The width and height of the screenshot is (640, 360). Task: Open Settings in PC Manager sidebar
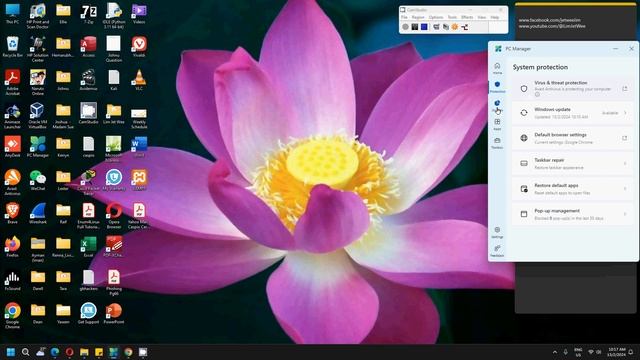[497, 233]
